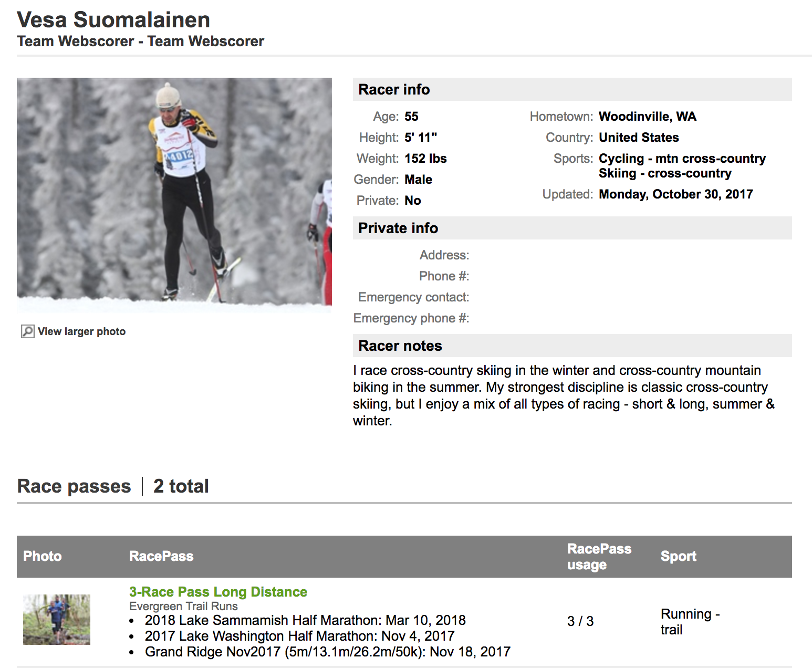Click the Private info section header
The height and width of the screenshot is (668, 812).
click(398, 228)
